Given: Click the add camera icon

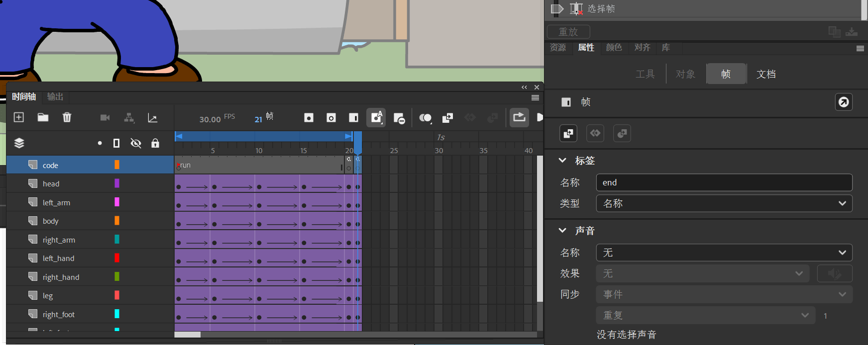Looking at the screenshot, I should [x=105, y=118].
